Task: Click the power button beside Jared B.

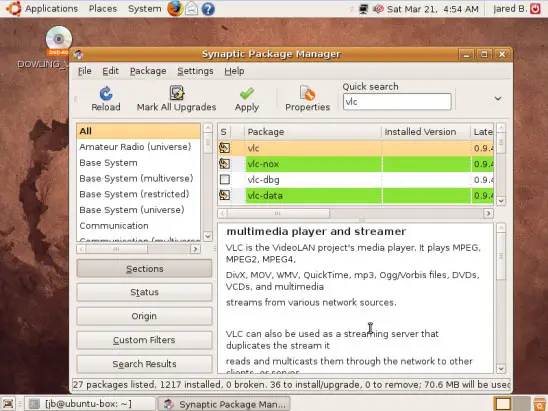Action: [x=535, y=9]
